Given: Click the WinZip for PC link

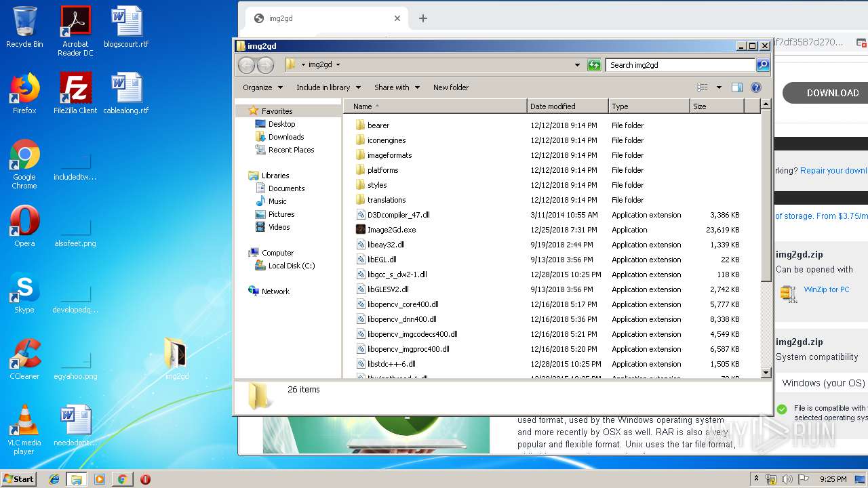Looking at the screenshot, I should coord(826,289).
